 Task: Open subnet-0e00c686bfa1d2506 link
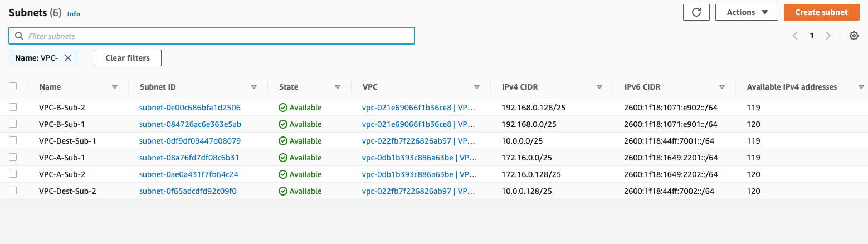(189, 108)
